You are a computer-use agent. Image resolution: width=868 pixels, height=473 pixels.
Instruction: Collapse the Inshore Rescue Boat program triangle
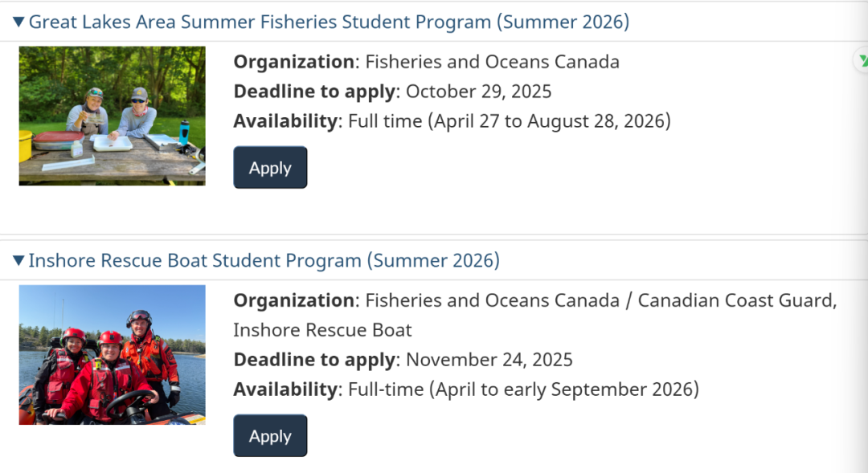pos(19,261)
